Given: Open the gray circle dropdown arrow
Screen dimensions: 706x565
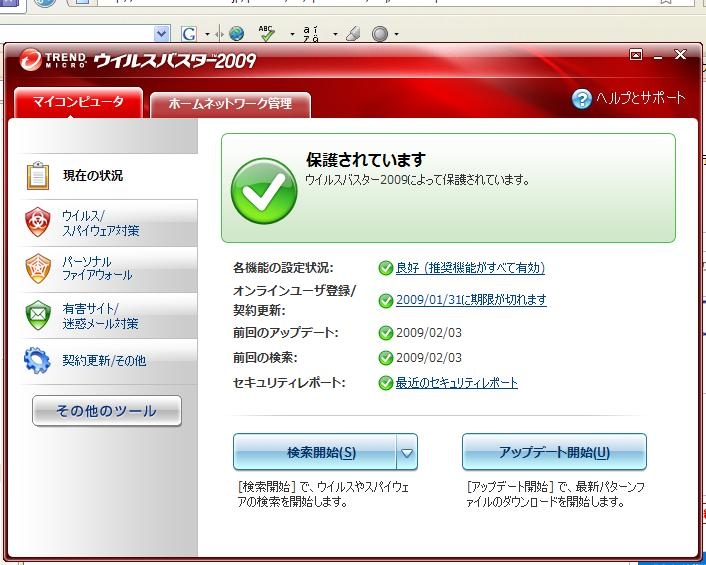Looking at the screenshot, I should pyautogui.click(x=396, y=34).
